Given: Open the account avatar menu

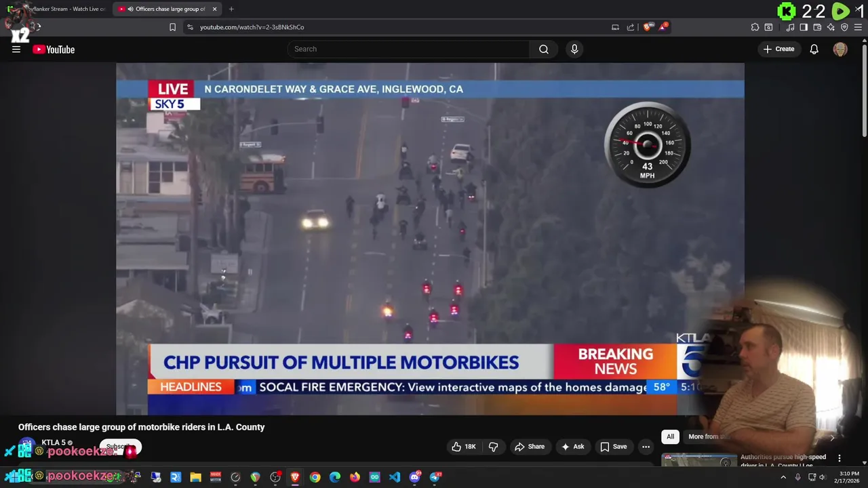Looking at the screenshot, I should 840,49.
